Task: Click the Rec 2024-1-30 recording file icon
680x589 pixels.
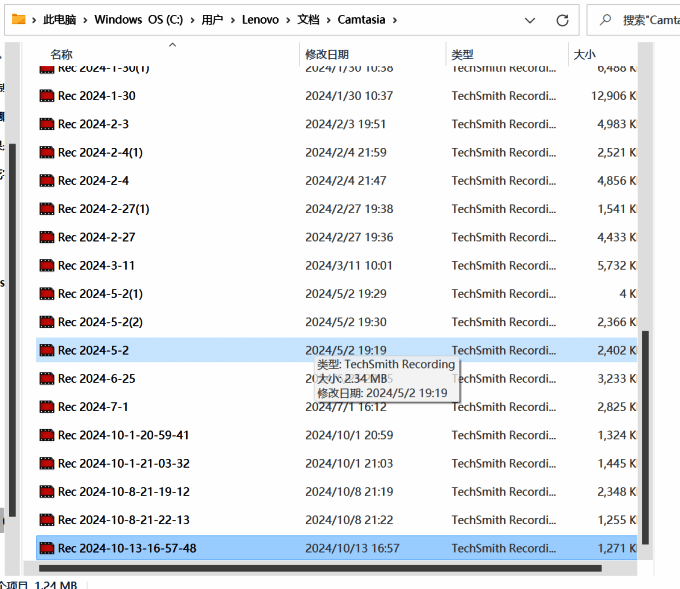Action: point(46,96)
